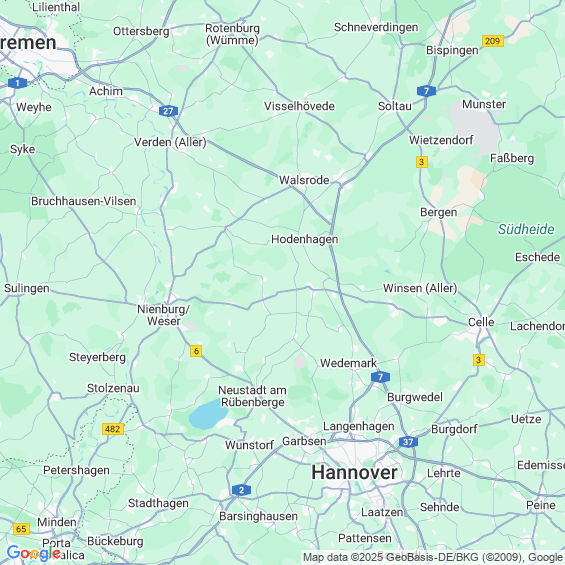
Task: Click the A2 highway shield near Barsinghausen
Action: (241, 490)
